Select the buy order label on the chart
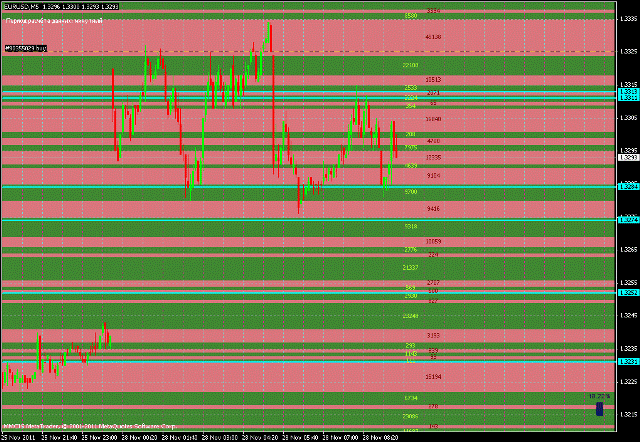Screen dimensions: 640x442 click(x=25, y=48)
